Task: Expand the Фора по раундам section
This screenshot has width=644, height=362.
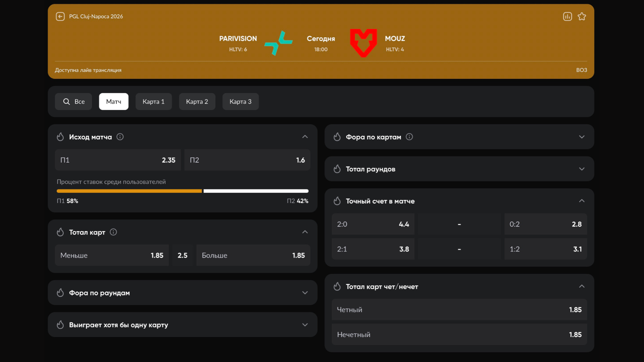Action: tap(305, 293)
